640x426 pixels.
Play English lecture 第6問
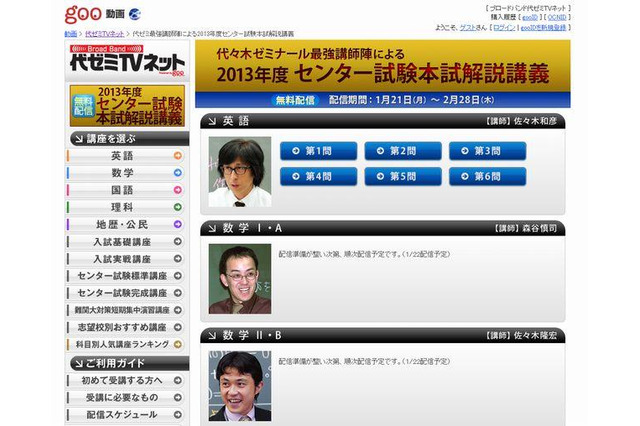point(487,177)
